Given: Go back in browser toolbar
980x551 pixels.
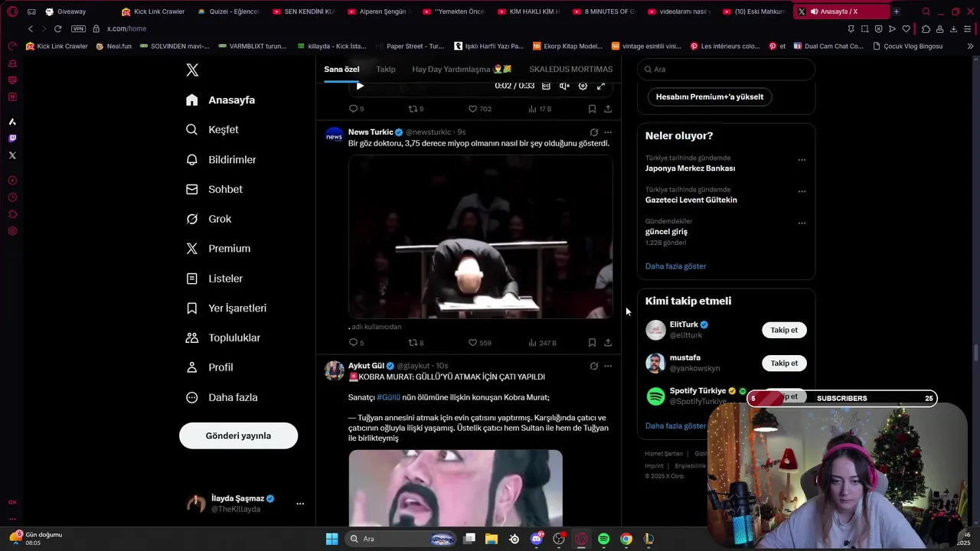Looking at the screenshot, I should [31, 28].
